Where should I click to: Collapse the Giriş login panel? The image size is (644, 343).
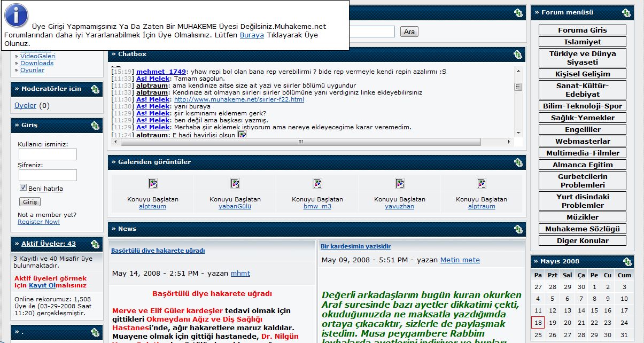(x=95, y=126)
